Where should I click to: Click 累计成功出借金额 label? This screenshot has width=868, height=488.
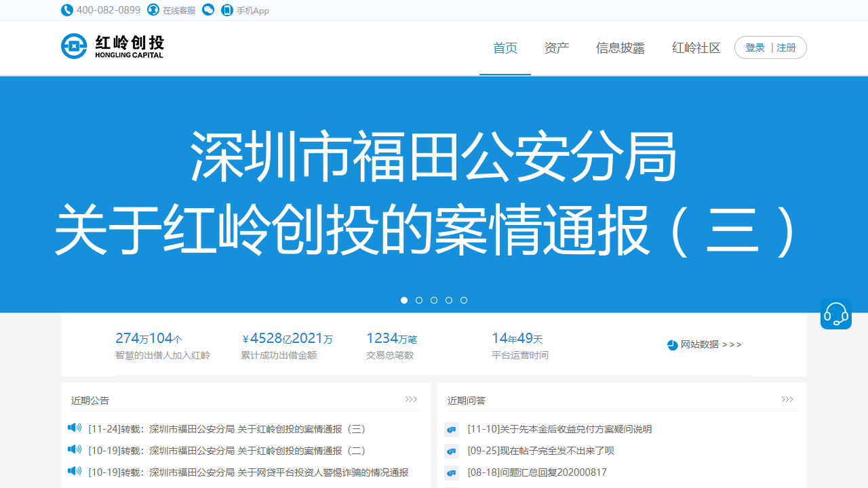click(x=279, y=355)
